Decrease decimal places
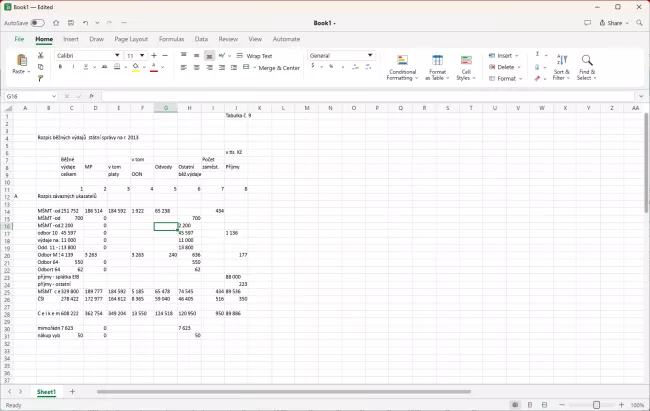The width and height of the screenshot is (650, 411). click(x=368, y=66)
